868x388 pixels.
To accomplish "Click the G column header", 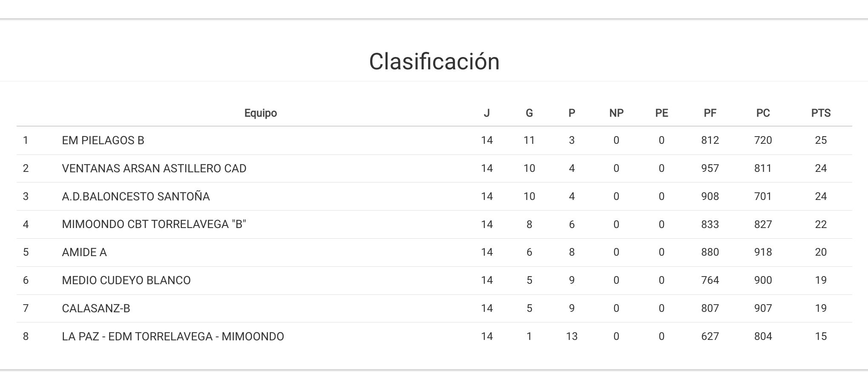I will (x=529, y=113).
